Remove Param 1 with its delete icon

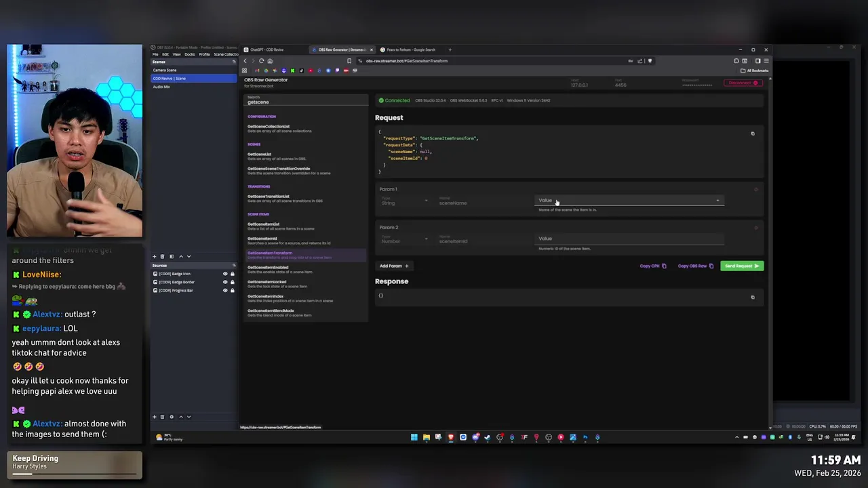[x=756, y=189]
